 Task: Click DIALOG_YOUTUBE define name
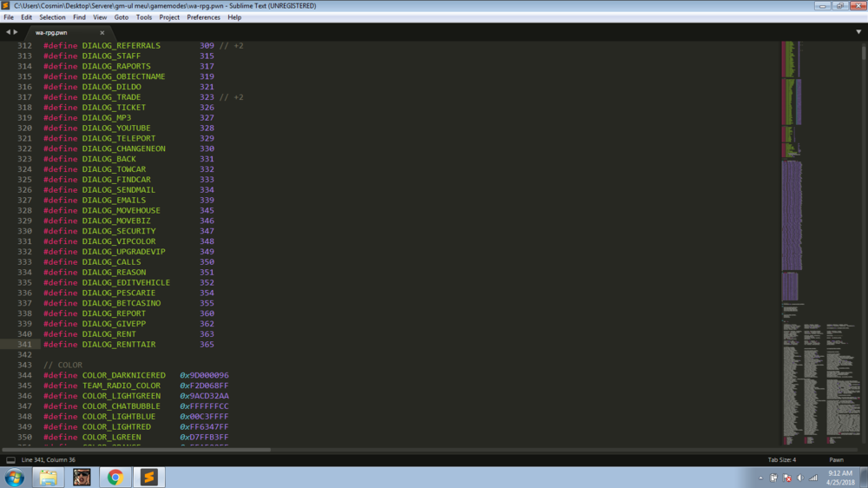pos(116,128)
